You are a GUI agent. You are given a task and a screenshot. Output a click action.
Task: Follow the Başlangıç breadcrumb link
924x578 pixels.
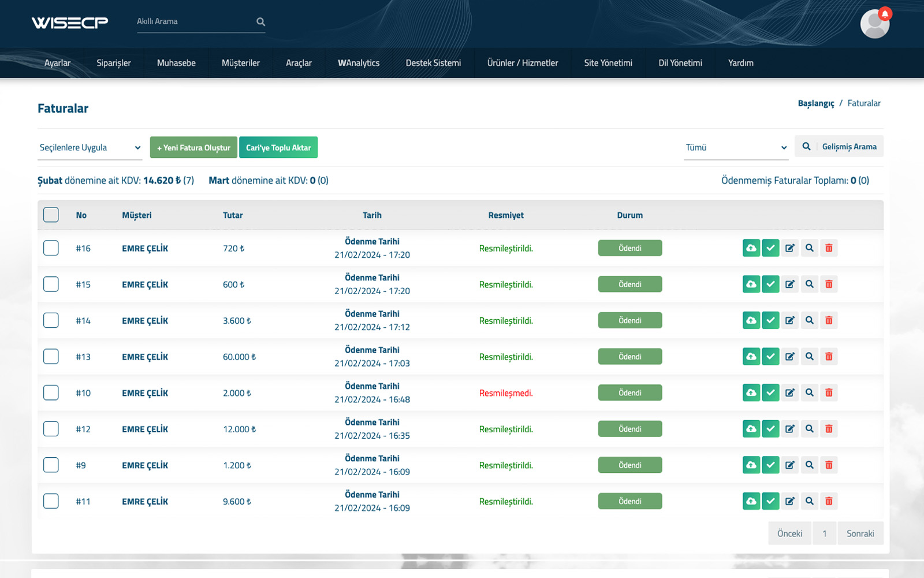coord(816,103)
